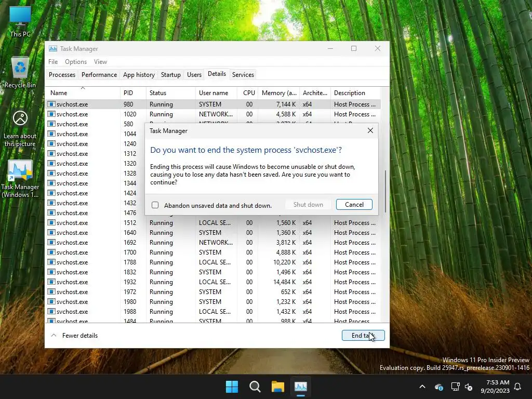Click memory value 14,484 K

click(284, 282)
